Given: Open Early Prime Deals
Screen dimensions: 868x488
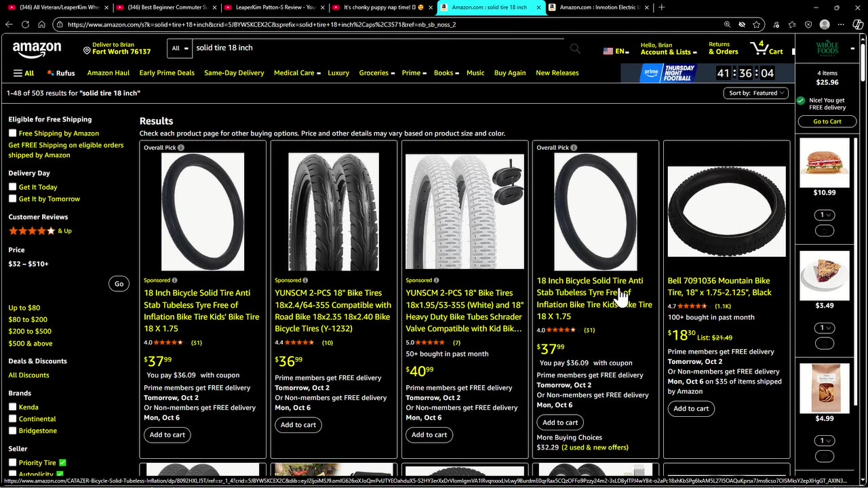Looking at the screenshot, I should [x=167, y=73].
